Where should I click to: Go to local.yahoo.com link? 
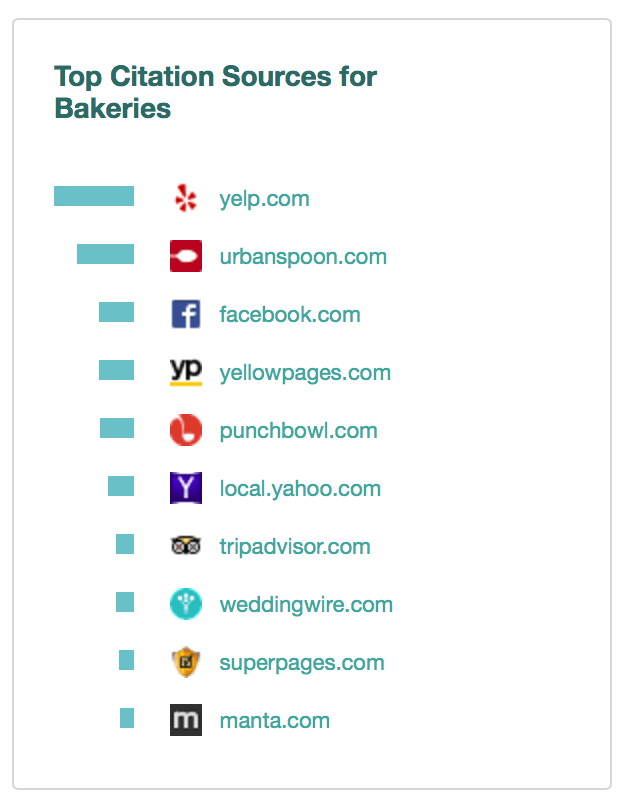point(300,488)
